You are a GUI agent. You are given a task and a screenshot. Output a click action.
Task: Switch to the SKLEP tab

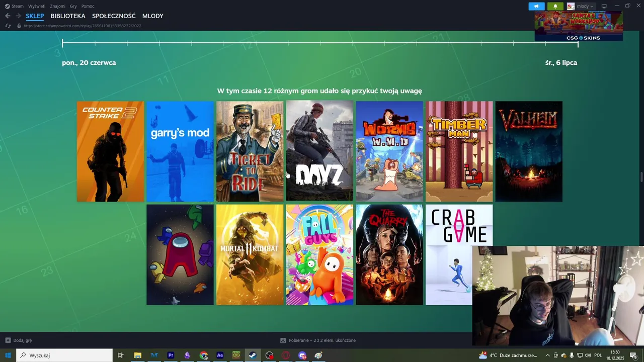[35, 16]
